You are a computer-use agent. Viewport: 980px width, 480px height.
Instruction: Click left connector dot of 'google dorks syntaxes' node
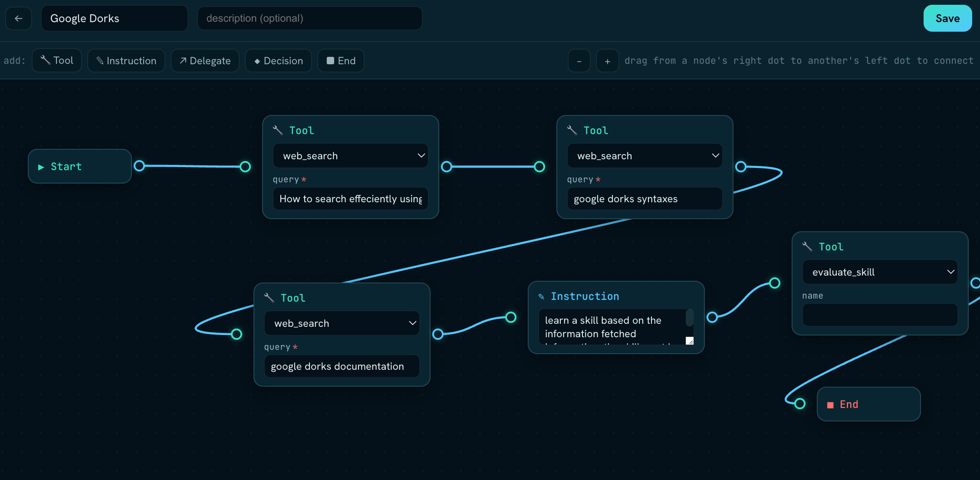[x=539, y=167]
